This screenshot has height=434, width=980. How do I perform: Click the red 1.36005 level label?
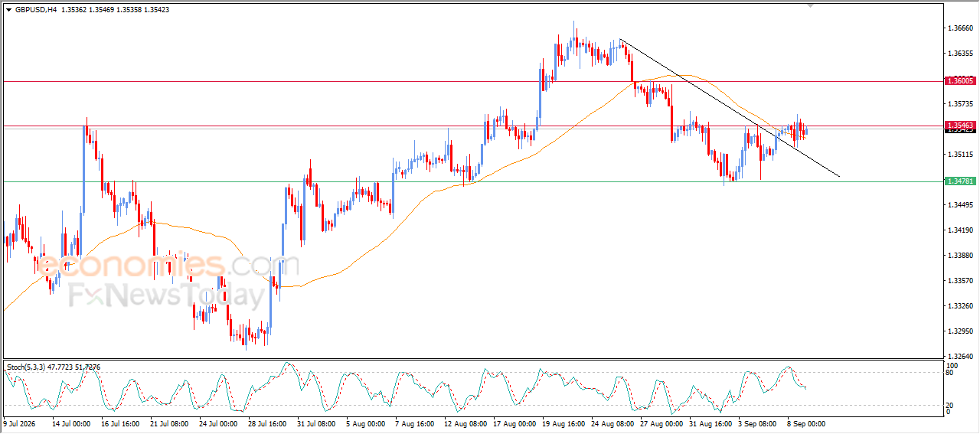point(960,80)
